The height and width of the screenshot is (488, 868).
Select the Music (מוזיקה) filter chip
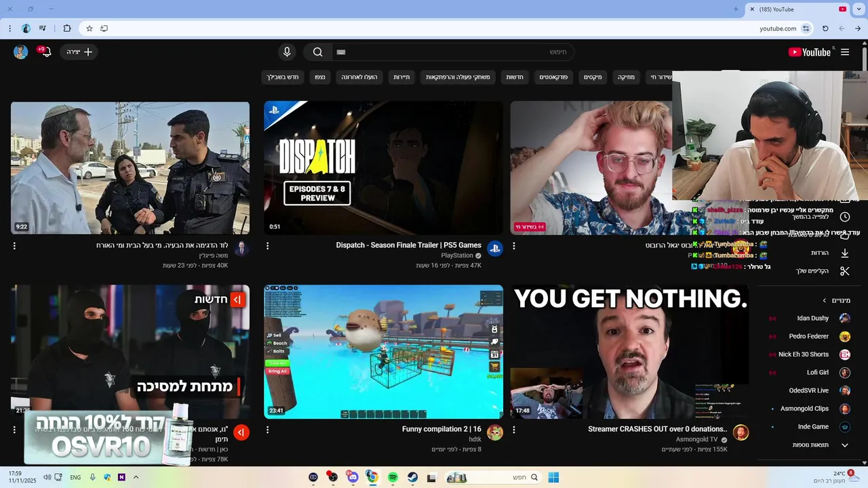pyautogui.click(x=626, y=77)
